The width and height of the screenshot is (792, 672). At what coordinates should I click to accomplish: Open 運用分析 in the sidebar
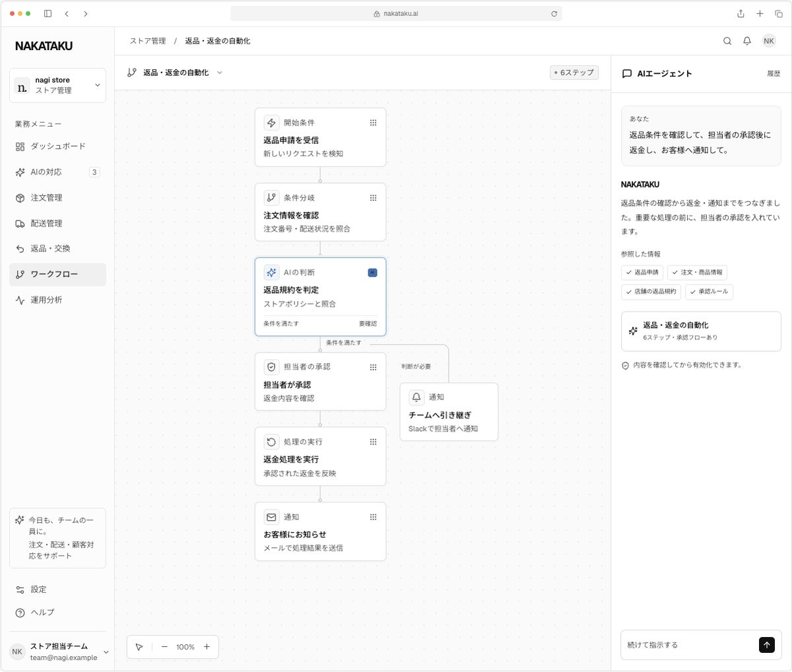tap(57, 300)
